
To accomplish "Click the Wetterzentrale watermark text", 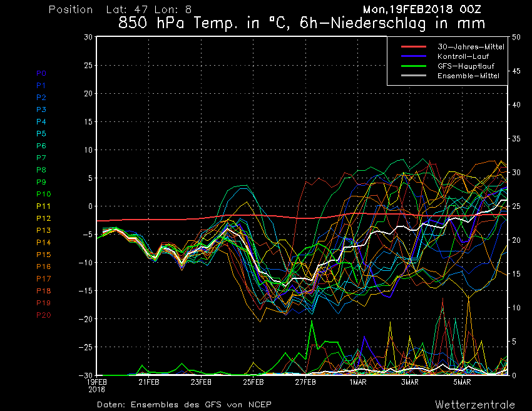I will (x=474, y=404).
